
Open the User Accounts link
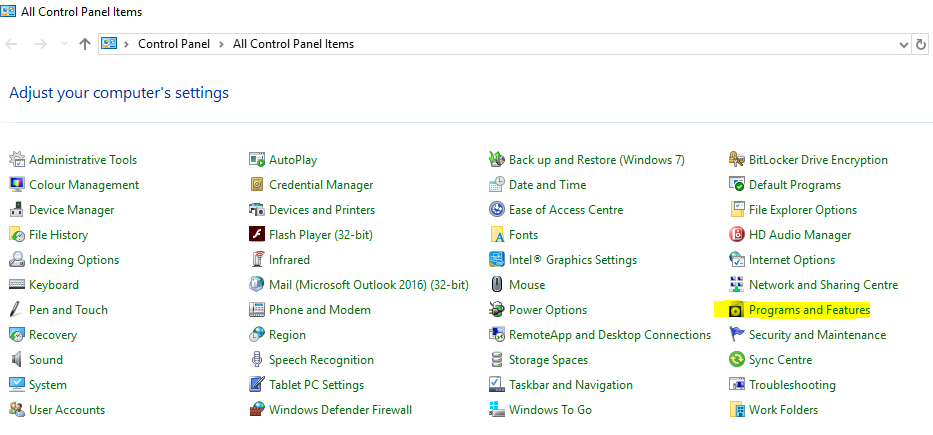[67, 410]
